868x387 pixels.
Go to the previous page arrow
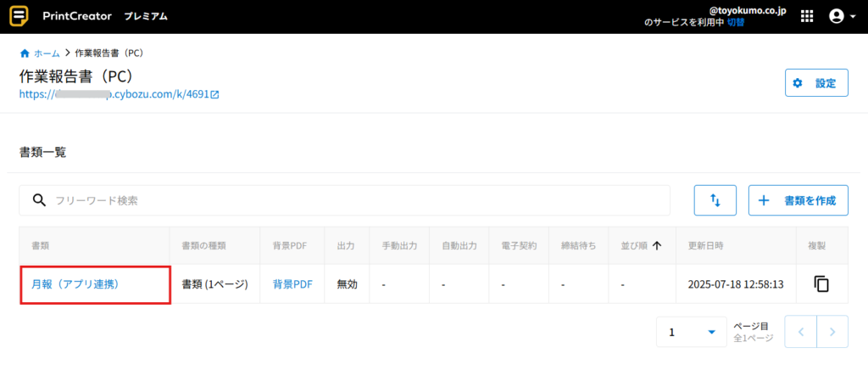(800, 332)
